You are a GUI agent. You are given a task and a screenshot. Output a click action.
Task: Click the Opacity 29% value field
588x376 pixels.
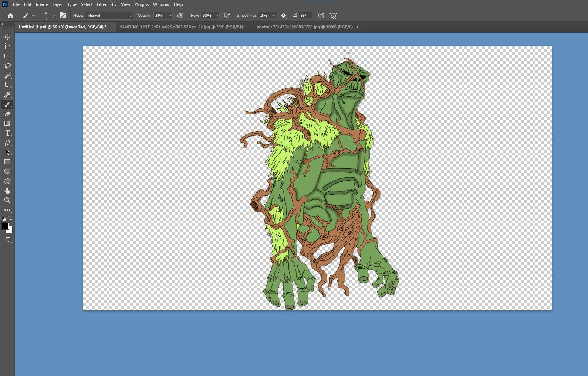pyautogui.click(x=160, y=16)
